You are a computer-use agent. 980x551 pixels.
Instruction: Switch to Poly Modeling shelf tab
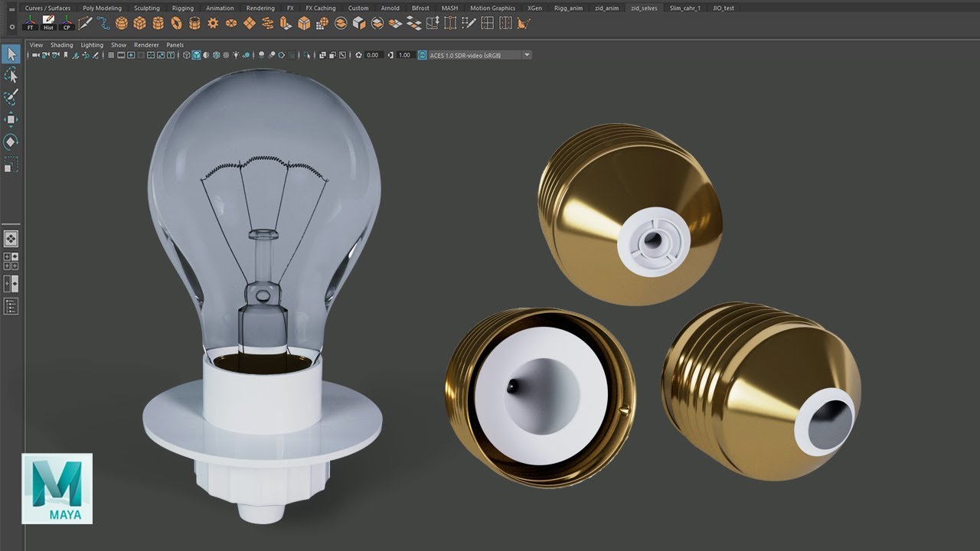[103, 8]
